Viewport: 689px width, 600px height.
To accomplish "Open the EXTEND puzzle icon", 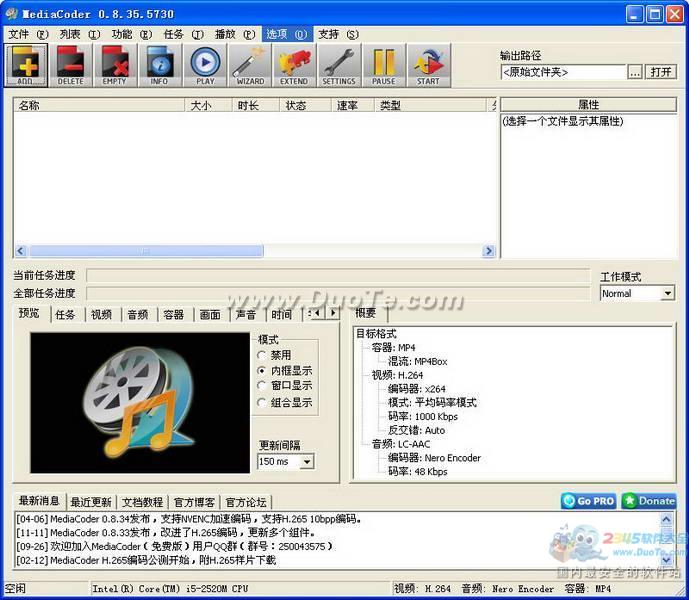I will pos(294,65).
